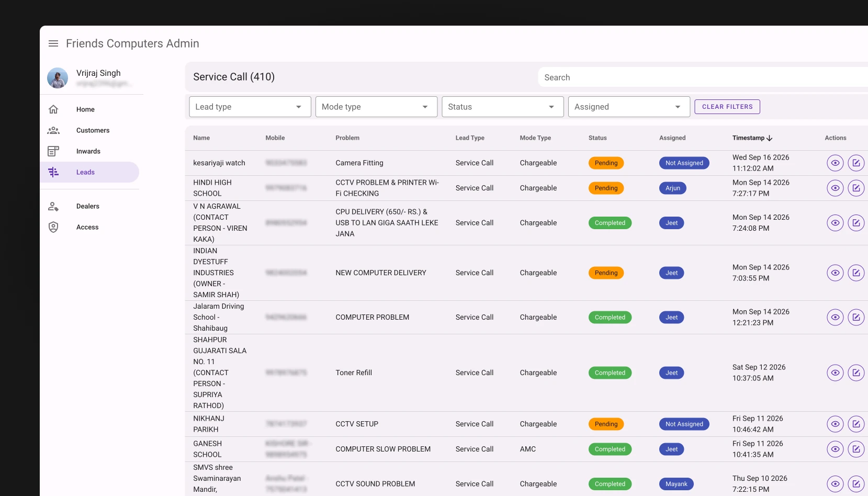Click AMC mode type cell
The image size is (868, 496).
coord(528,449)
